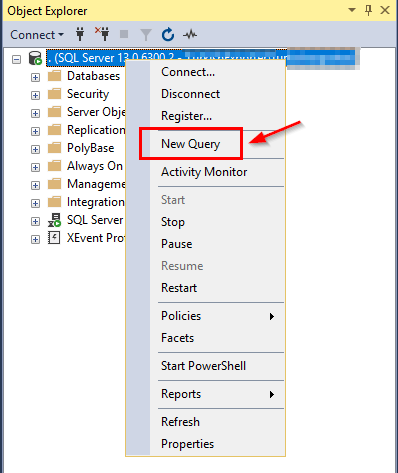This screenshot has height=473, width=398.
Task: Open the Object Explorer window position dropdown arrow
Action: pos(352,10)
